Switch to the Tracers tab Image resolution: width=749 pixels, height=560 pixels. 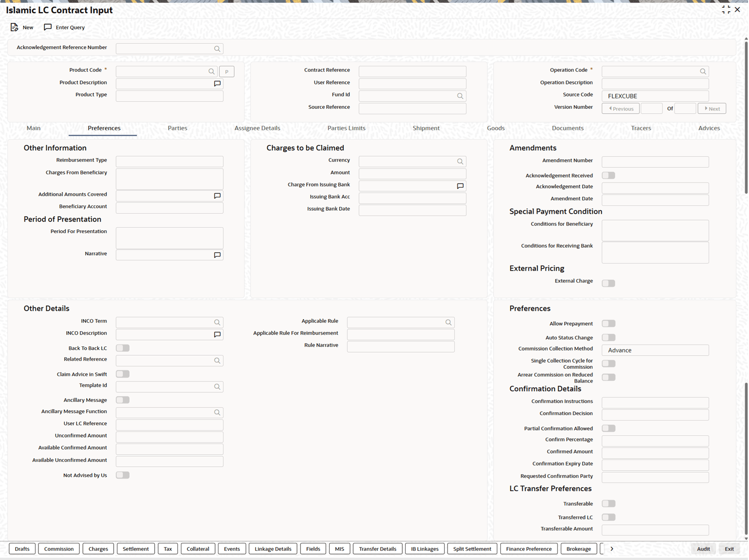coord(641,128)
